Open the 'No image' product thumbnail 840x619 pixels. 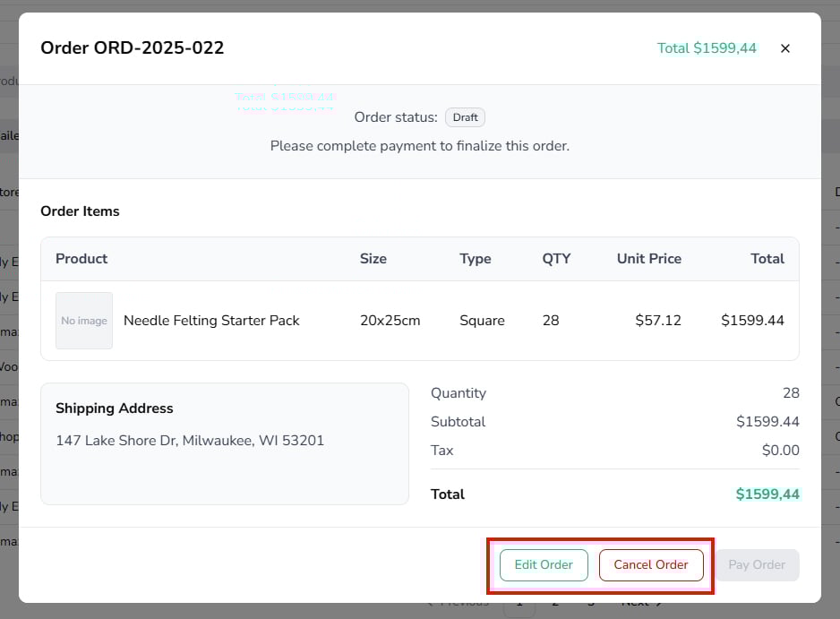pos(84,321)
